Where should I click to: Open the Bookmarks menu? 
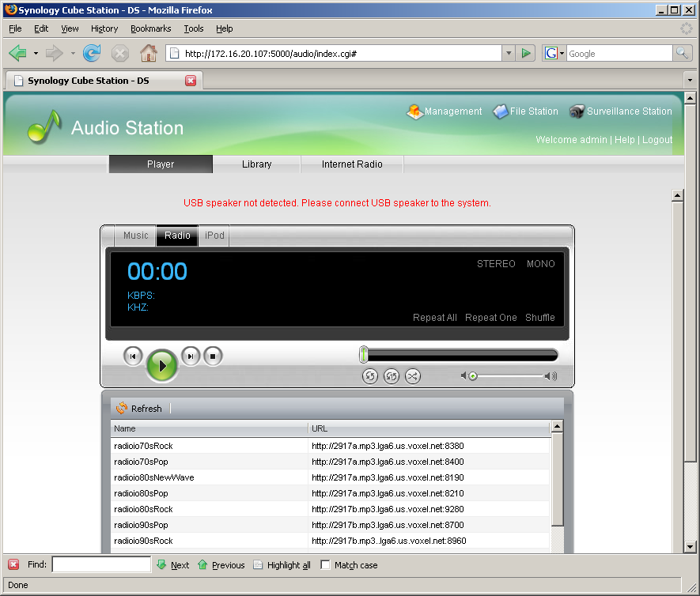(151, 28)
